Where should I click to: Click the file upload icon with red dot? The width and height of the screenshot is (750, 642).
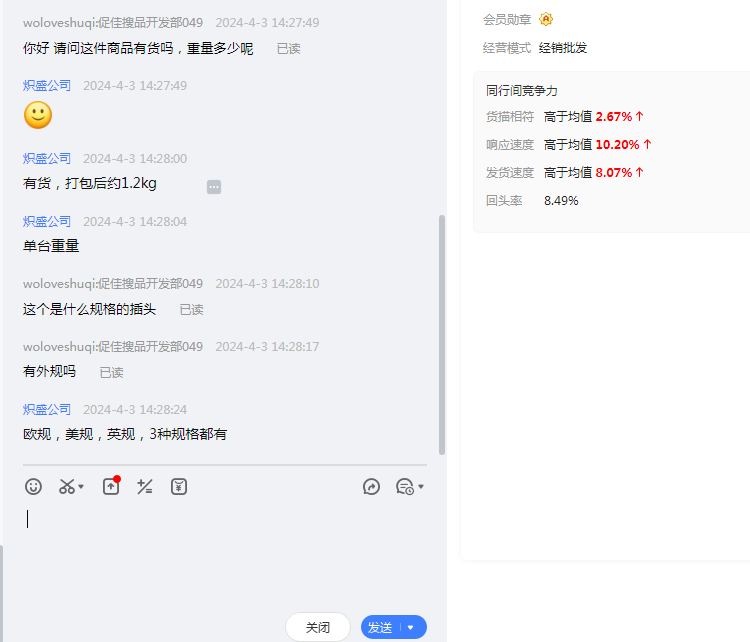[111, 487]
